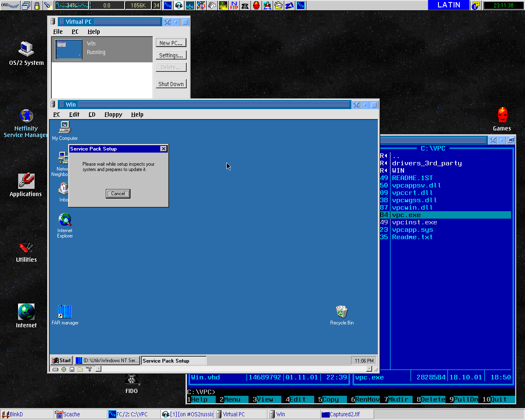Switch to Scache in bottom task bar
The width and height of the screenshot is (525, 420).
click(x=80, y=414)
